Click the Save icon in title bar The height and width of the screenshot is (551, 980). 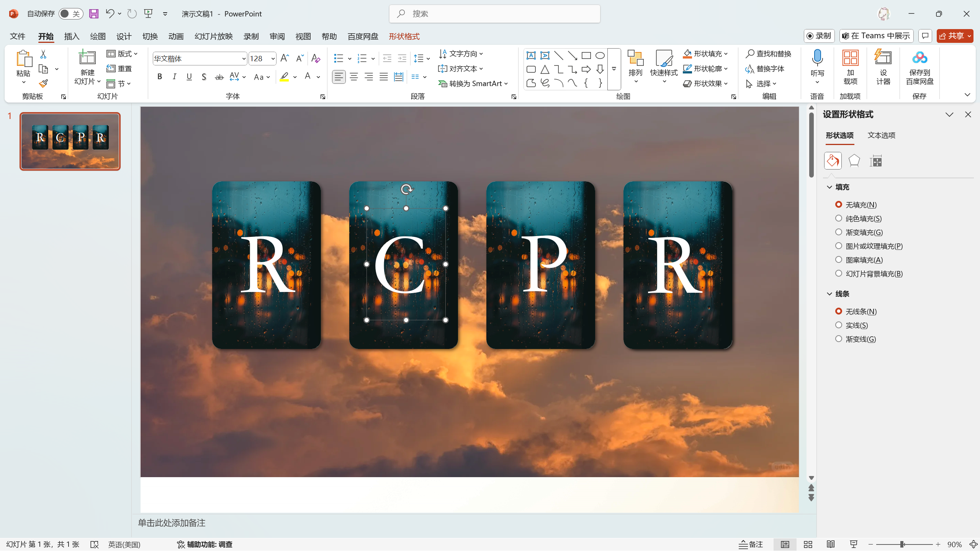tap(94, 14)
